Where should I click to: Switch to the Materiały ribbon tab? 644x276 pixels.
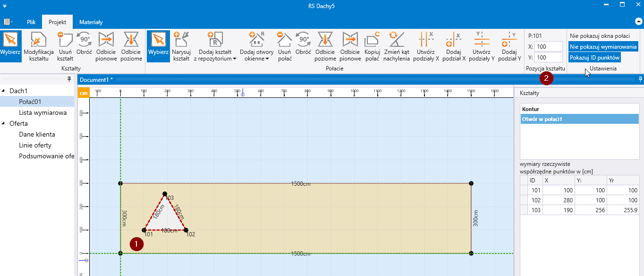(x=91, y=22)
